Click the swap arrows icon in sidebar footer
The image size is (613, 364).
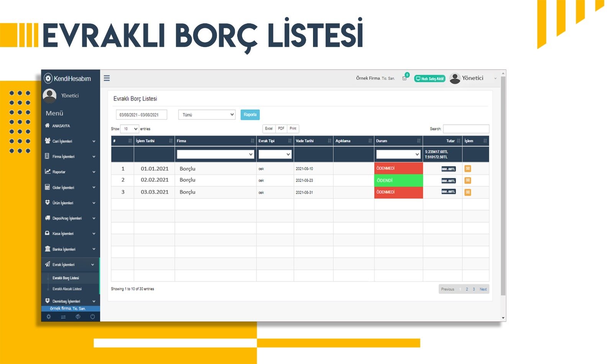63,317
